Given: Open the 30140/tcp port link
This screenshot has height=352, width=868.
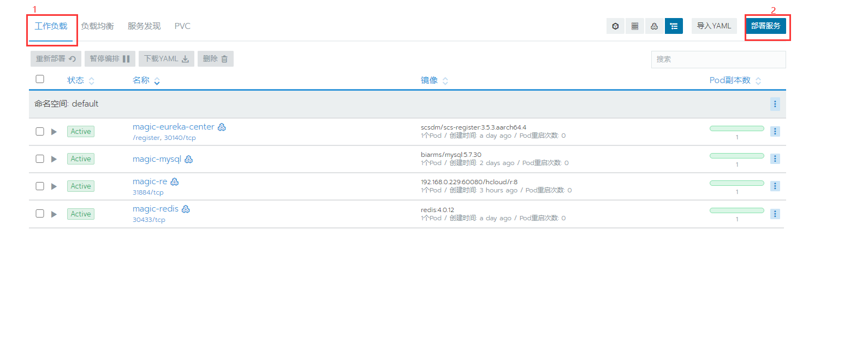Looking at the screenshot, I should 180,138.
